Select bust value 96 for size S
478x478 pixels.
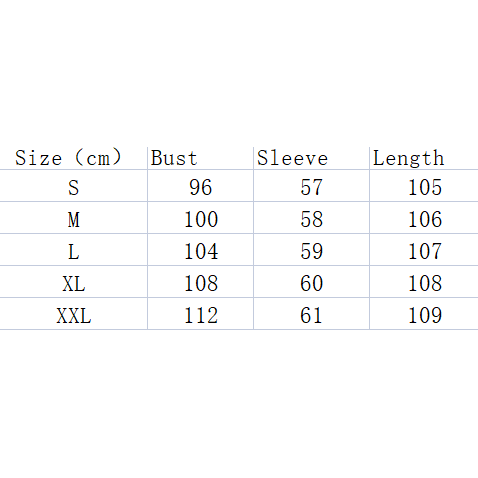point(200,186)
